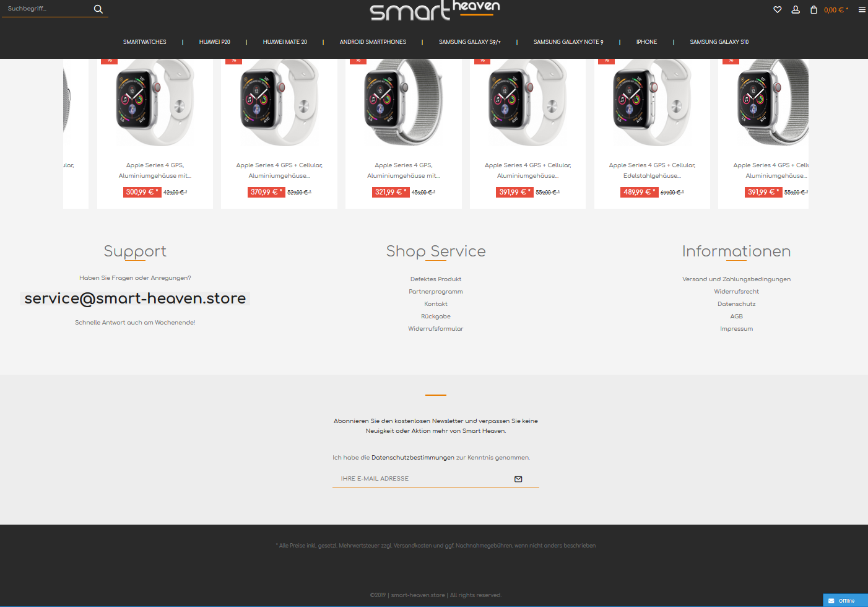This screenshot has height=607, width=868.
Task: Open the wishlist heart icon
Action: 778,9
